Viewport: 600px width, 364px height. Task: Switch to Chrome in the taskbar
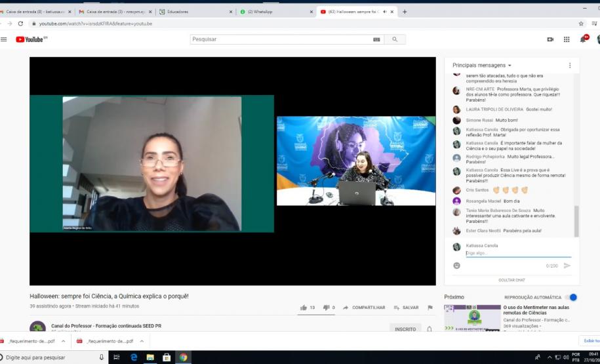point(184,357)
